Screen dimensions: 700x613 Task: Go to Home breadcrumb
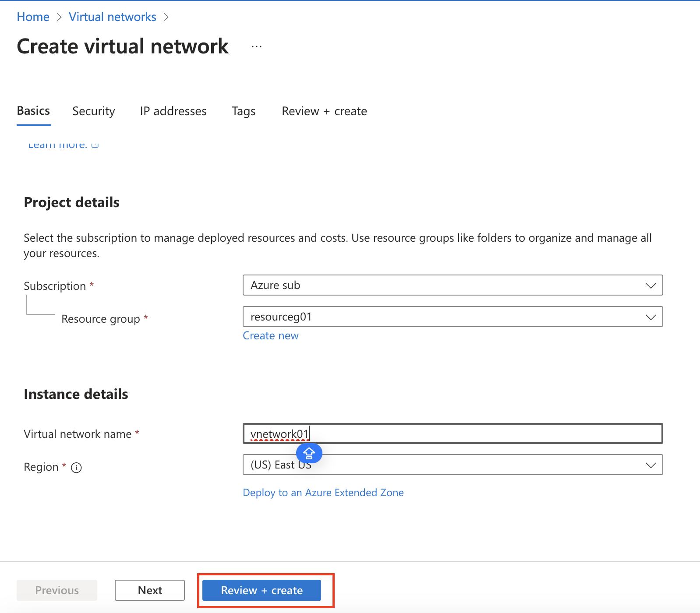33,17
